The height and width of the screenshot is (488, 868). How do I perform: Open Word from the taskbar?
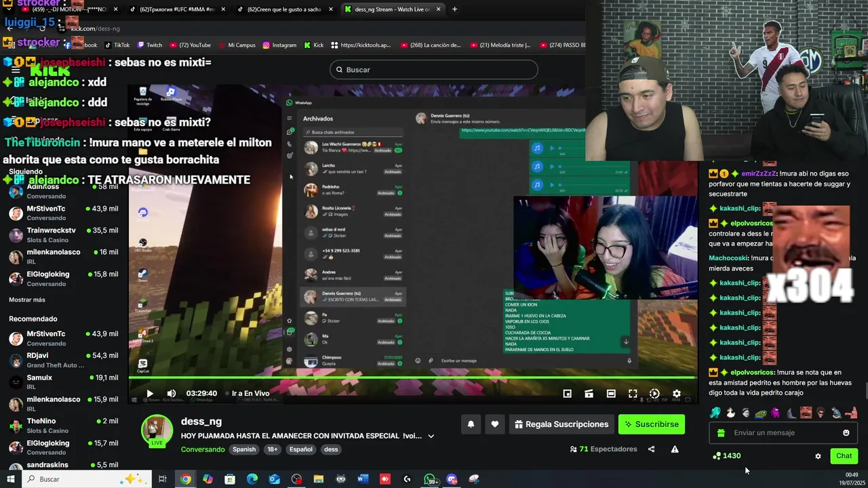(x=363, y=479)
